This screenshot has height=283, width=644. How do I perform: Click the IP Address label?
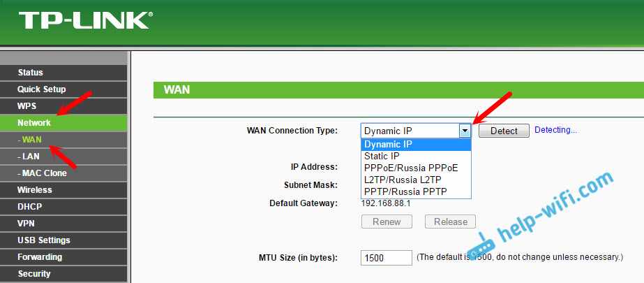pyautogui.click(x=314, y=167)
